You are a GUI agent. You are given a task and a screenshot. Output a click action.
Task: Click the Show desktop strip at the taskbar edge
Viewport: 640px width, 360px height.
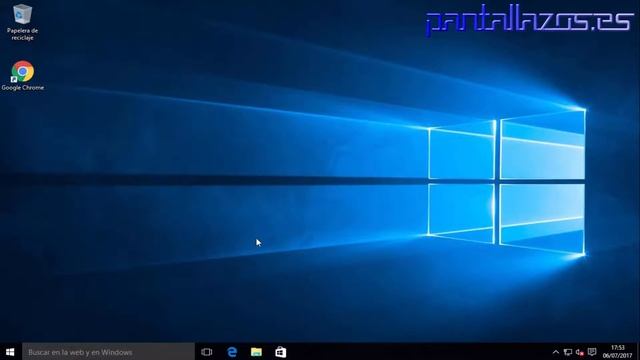638,352
